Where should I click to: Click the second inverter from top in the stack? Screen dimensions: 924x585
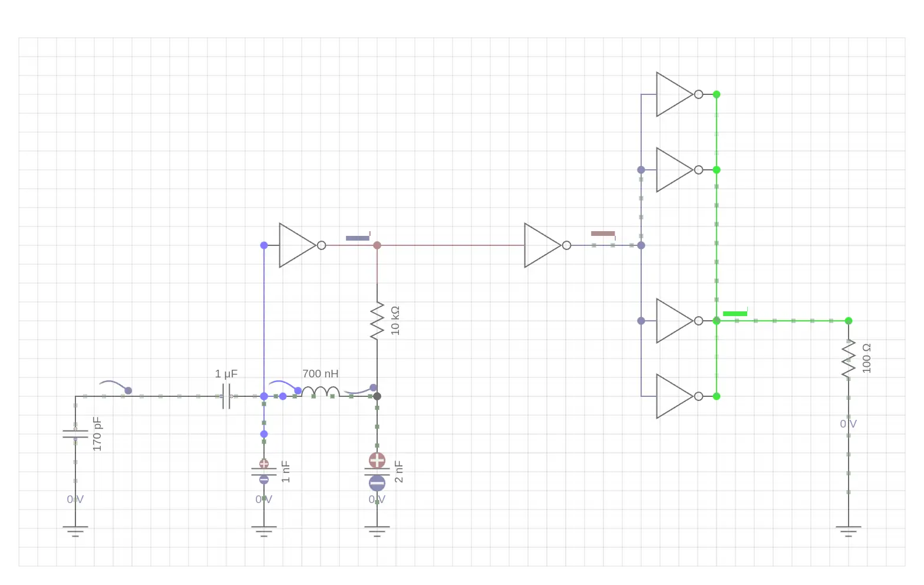674,170
